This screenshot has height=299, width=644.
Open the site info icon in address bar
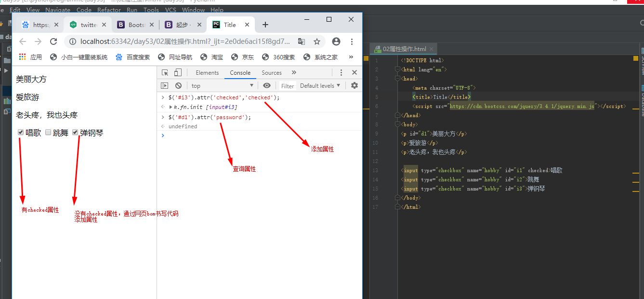(73, 41)
